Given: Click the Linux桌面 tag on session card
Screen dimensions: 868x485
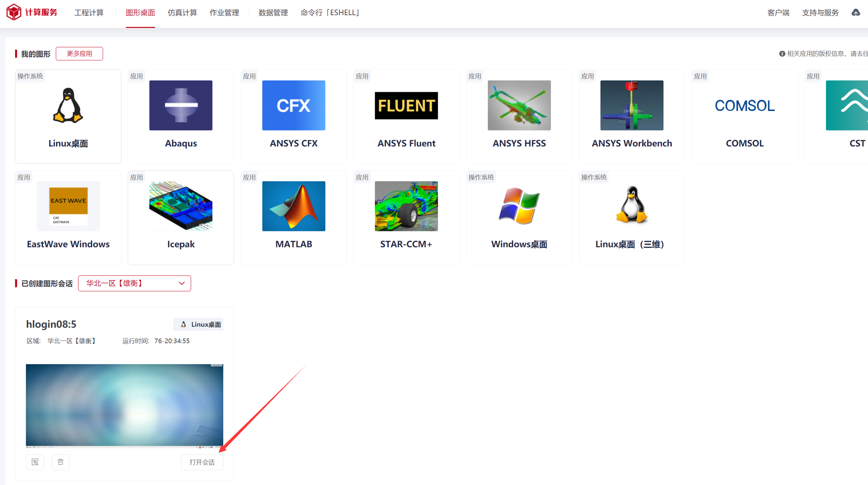Looking at the screenshot, I should coord(198,324).
